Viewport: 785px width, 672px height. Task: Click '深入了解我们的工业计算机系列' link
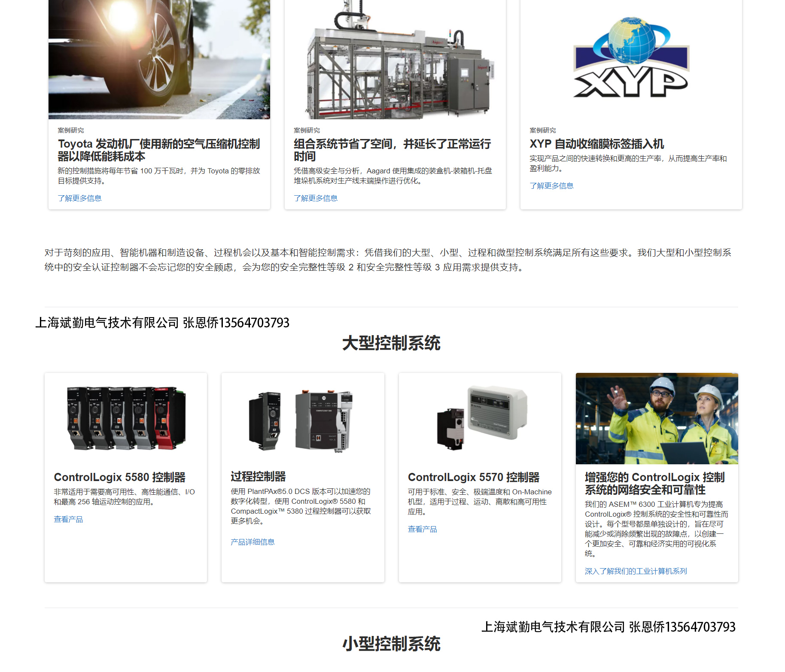pyautogui.click(x=636, y=571)
